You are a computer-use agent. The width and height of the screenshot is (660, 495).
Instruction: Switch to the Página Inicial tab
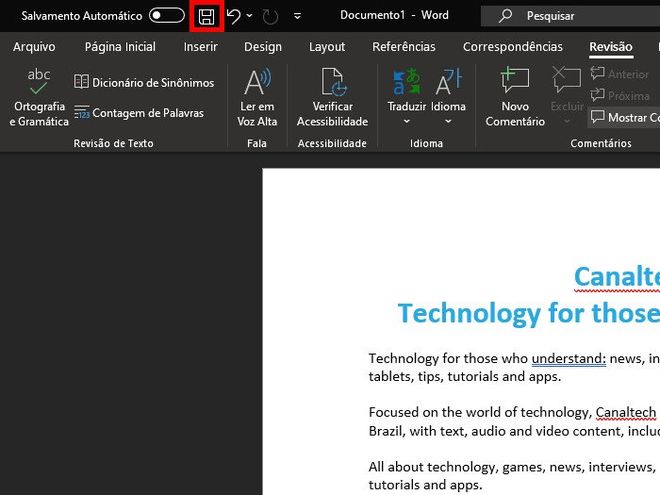120,46
